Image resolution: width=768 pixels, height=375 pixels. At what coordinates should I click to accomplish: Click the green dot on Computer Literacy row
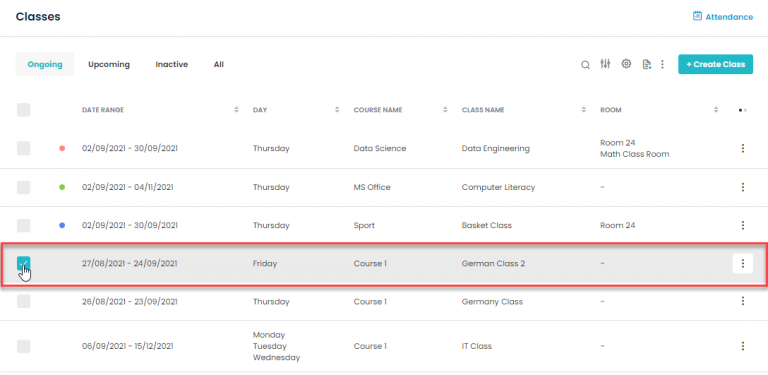click(62, 187)
